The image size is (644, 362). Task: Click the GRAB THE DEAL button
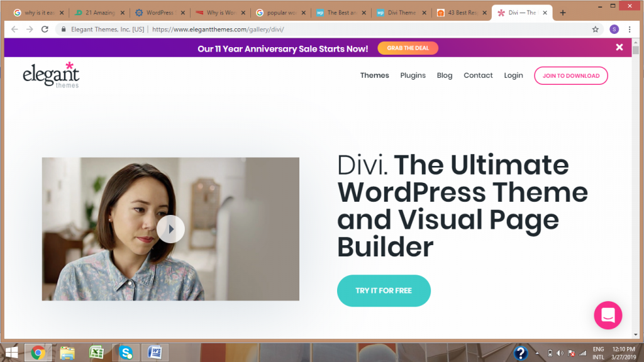pos(408,48)
